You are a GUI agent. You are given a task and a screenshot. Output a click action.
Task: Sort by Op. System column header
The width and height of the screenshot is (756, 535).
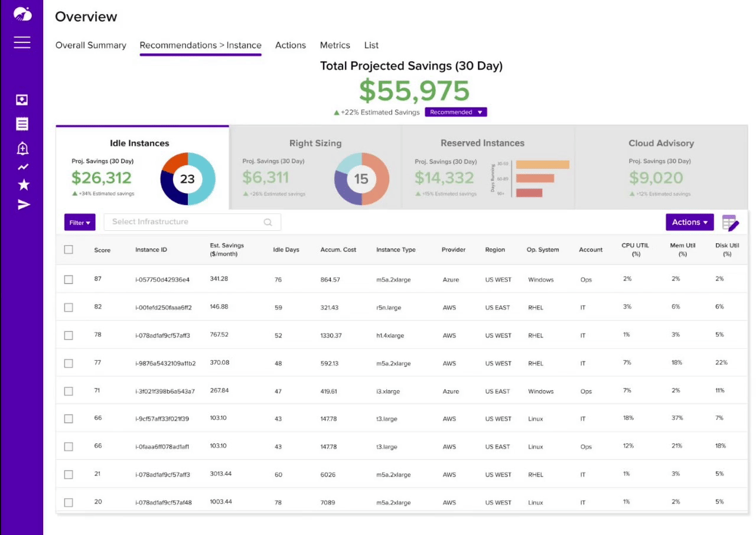coord(543,250)
